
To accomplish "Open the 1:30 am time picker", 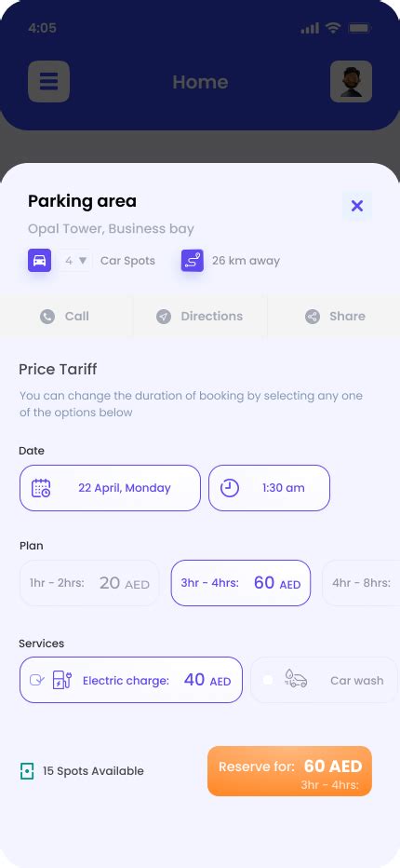I will tap(270, 488).
